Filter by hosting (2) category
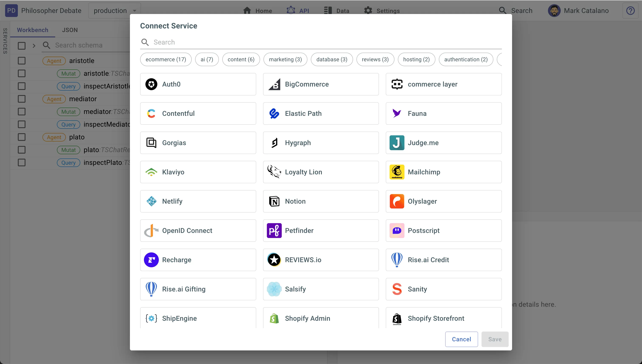The width and height of the screenshot is (642, 364). pos(416,59)
